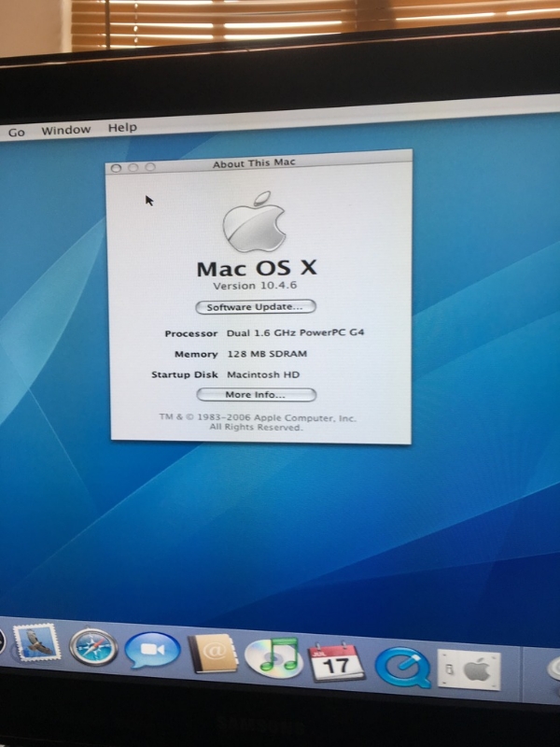
Task: Launch iTunes from the Dock
Action: [x=274, y=657]
